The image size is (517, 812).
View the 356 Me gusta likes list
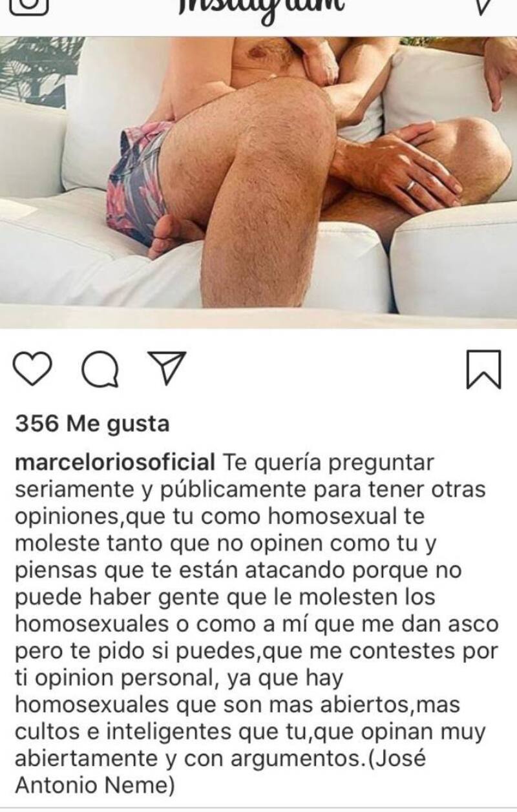92,424
